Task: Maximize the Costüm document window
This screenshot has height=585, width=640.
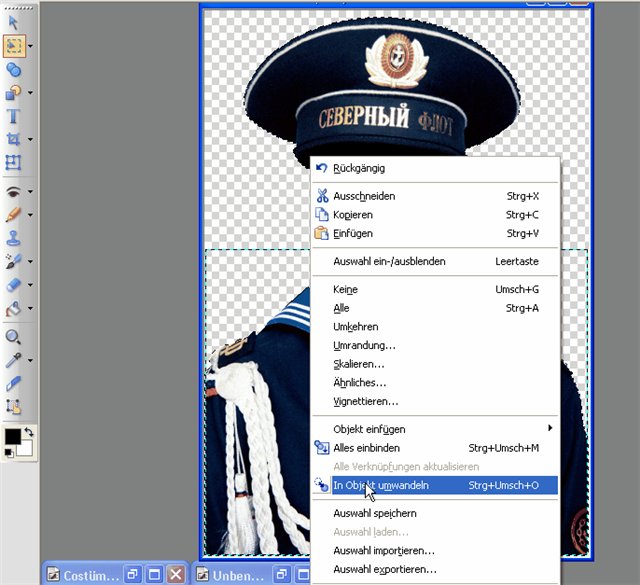Action: 154,575
